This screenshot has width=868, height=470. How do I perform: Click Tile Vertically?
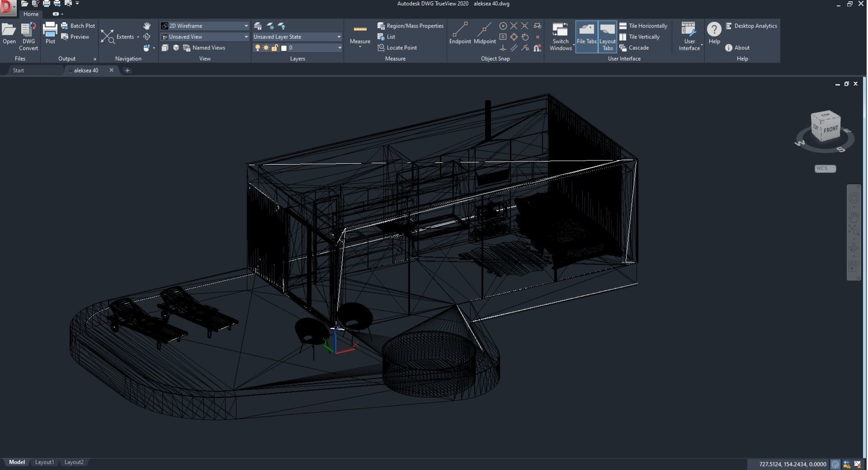pyautogui.click(x=640, y=37)
